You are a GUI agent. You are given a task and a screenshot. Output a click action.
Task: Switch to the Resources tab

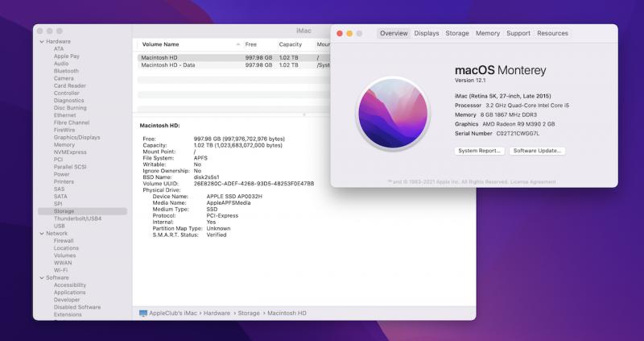pyautogui.click(x=552, y=33)
